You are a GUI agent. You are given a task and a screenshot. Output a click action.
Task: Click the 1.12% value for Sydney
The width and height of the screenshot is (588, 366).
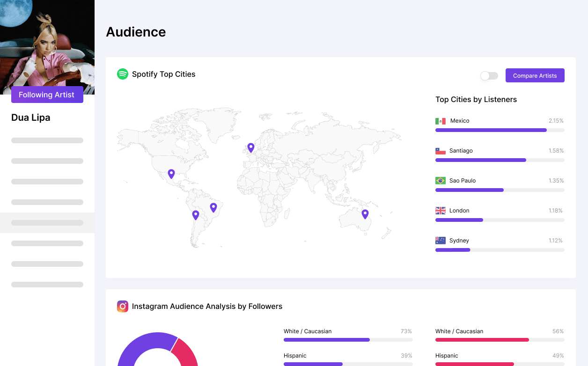click(x=556, y=241)
